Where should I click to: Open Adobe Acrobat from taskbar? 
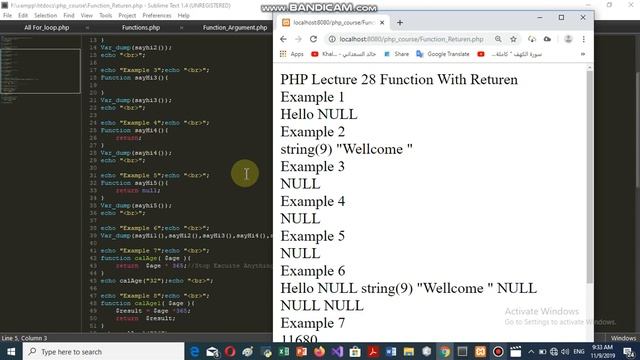click(373, 351)
